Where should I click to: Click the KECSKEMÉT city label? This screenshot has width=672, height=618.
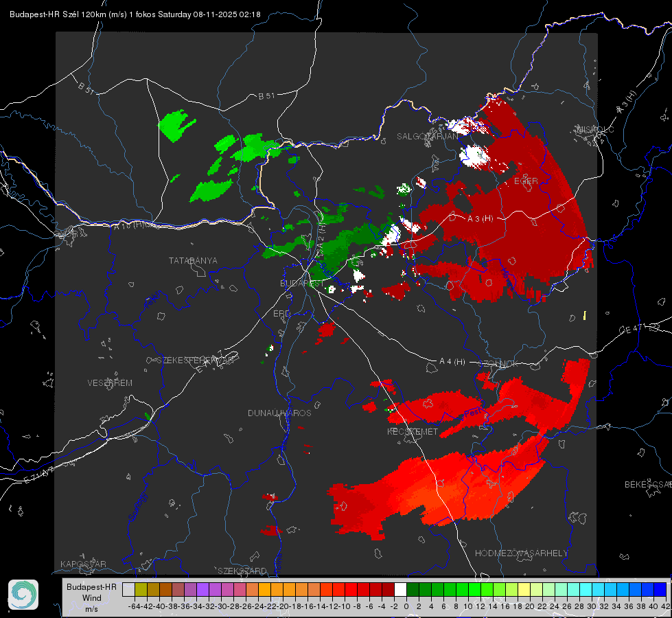413,432
